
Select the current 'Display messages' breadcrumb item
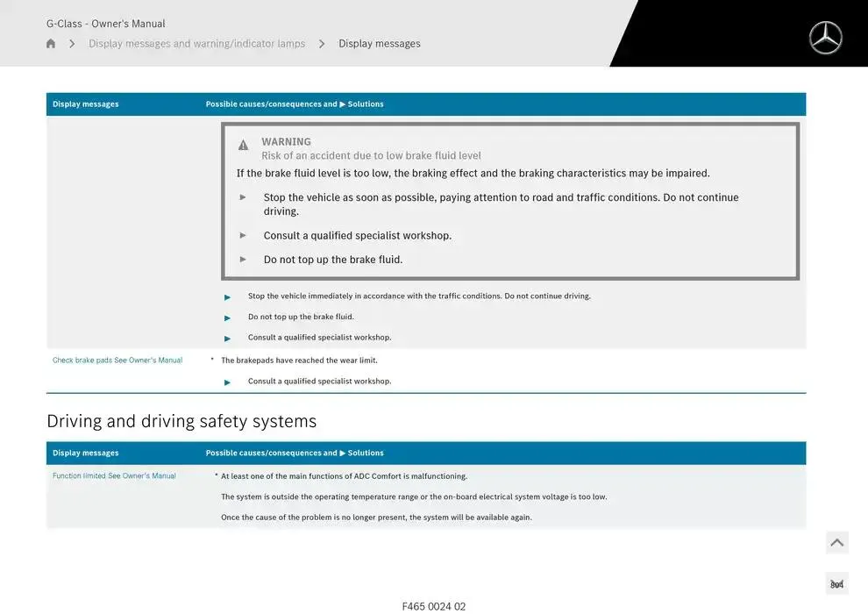(379, 44)
